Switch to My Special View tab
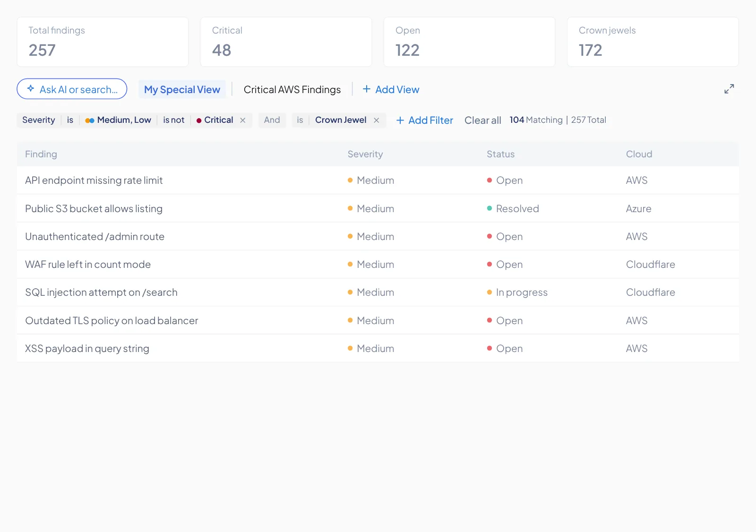This screenshot has width=756, height=532. [182, 89]
